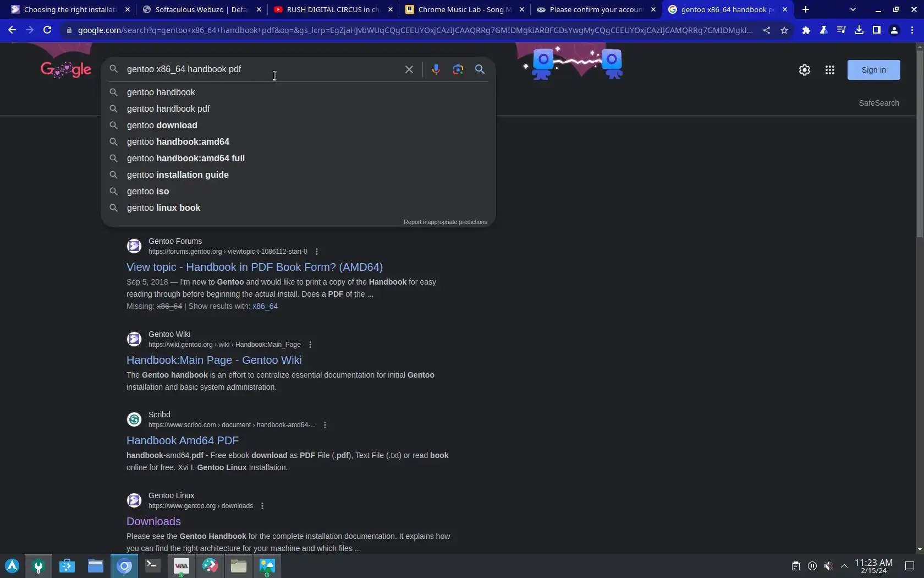Open the terminal from the taskbar
Viewport: 924px width, 578px height.
[x=152, y=566]
